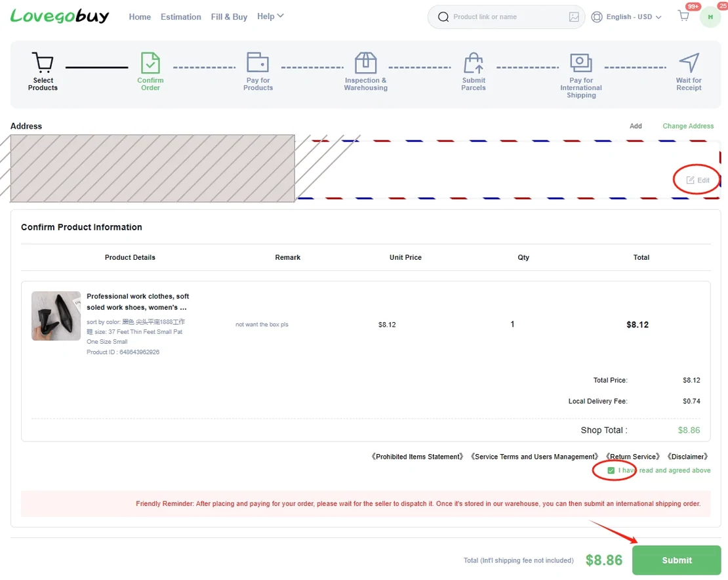
Task: Open Return Service link
Action: coord(633,457)
